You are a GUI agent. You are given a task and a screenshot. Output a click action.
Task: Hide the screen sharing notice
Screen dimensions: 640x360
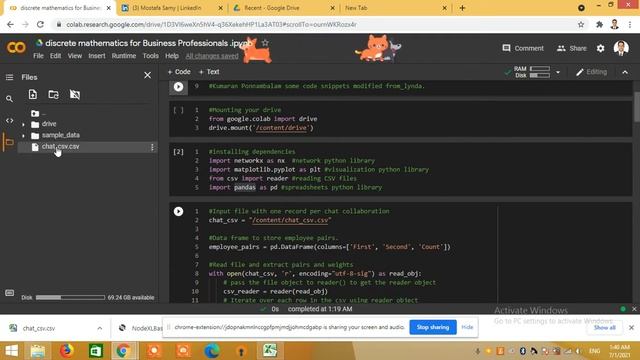coord(467,327)
